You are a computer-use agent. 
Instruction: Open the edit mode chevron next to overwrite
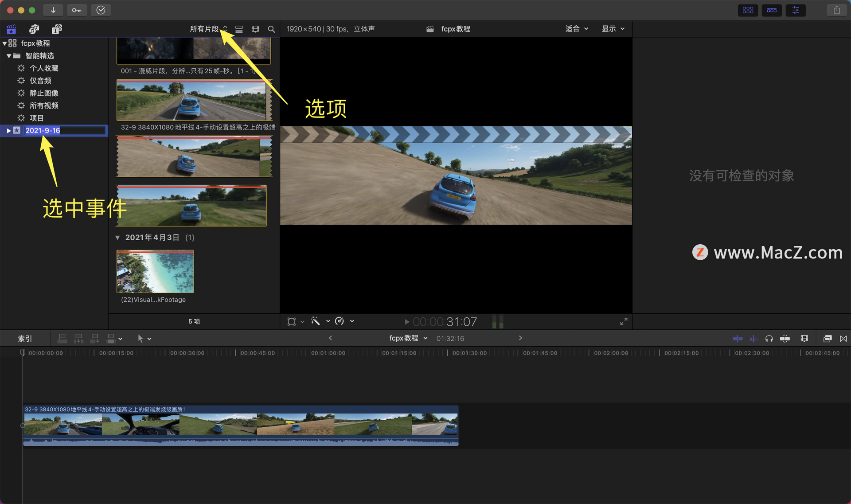click(120, 339)
